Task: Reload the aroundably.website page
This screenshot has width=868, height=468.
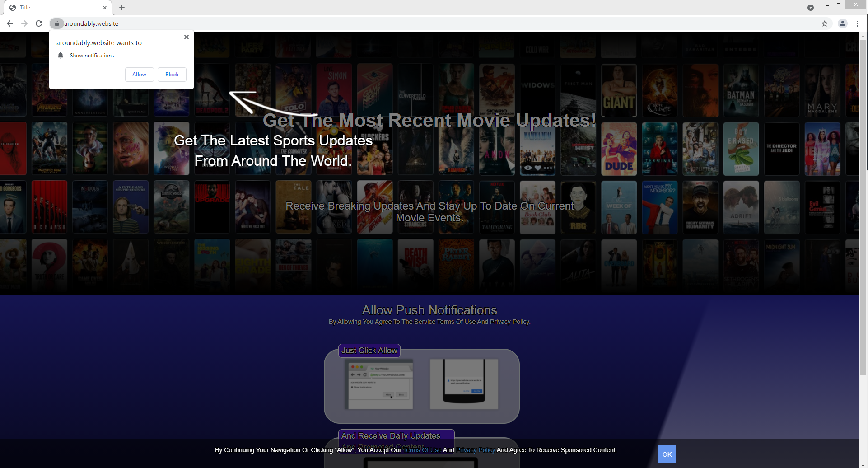Action: point(39,23)
